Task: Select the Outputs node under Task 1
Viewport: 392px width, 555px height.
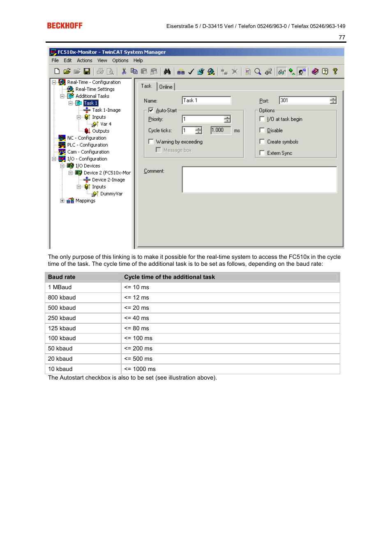Action: coord(101,131)
